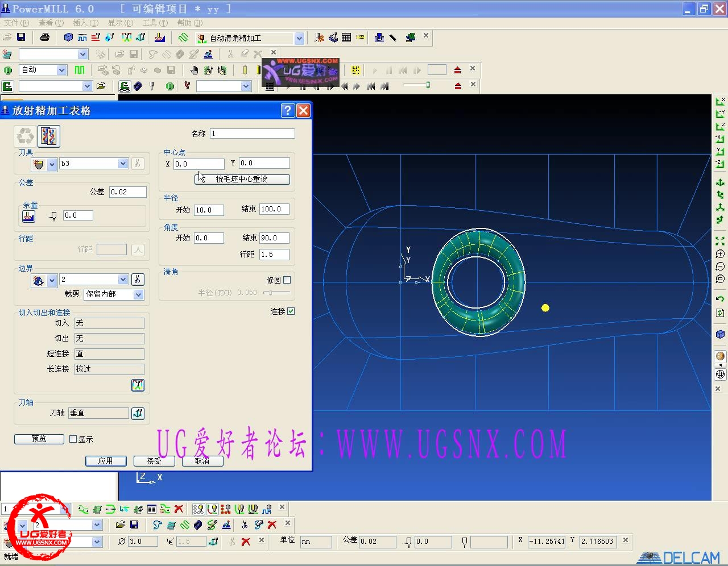Open the 自动 dropdown in simulation toolbar
The image size is (728, 566).
click(61, 70)
